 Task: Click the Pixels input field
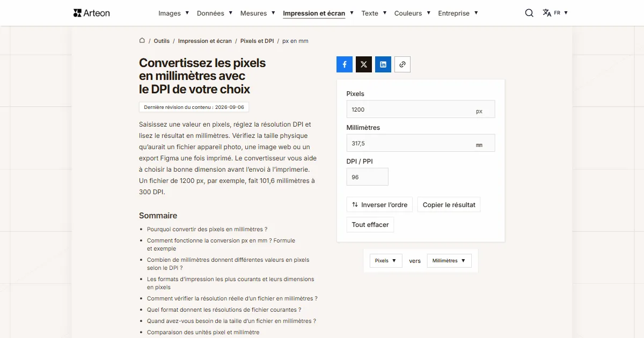coord(421,109)
